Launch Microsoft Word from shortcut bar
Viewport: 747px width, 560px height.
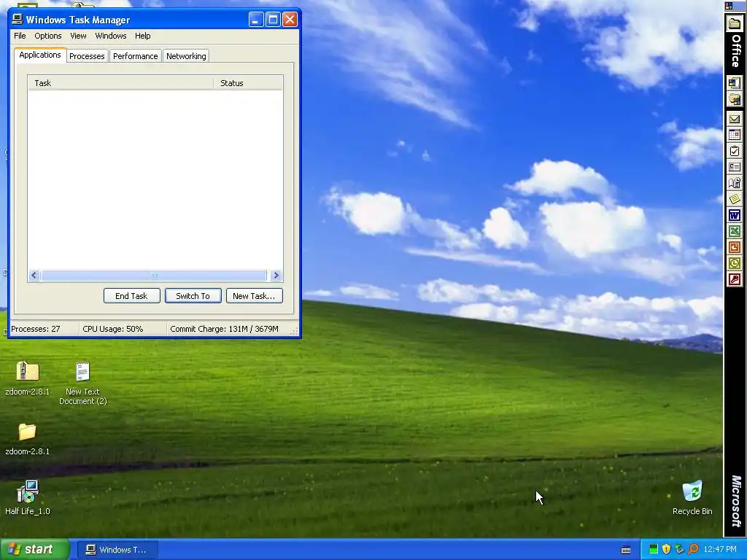pyautogui.click(x=734, y=215)
